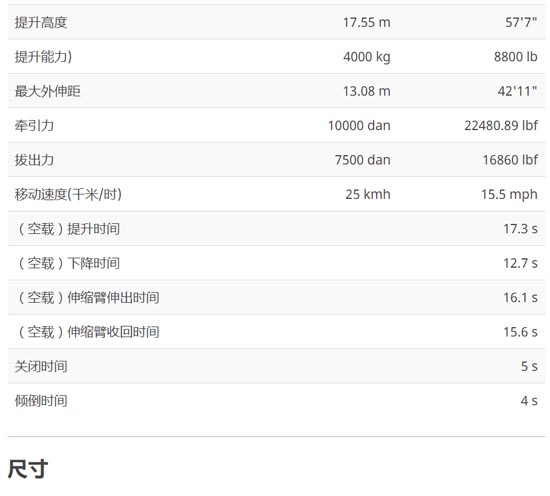Click the 尺寸 section heading
Viewport: 550px width, 496px height.
[x=28, y=469]
